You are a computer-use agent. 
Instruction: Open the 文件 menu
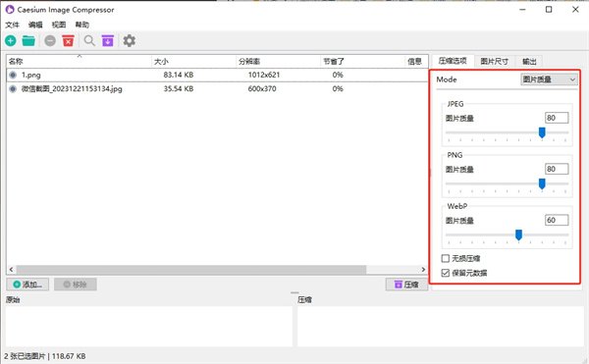click(x=12, y=25)
